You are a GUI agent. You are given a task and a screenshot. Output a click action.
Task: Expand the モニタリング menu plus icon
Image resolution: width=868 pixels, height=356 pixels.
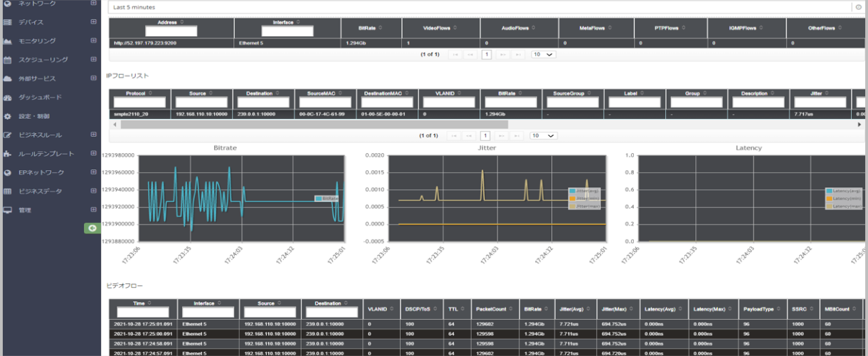tap(93, 41)
